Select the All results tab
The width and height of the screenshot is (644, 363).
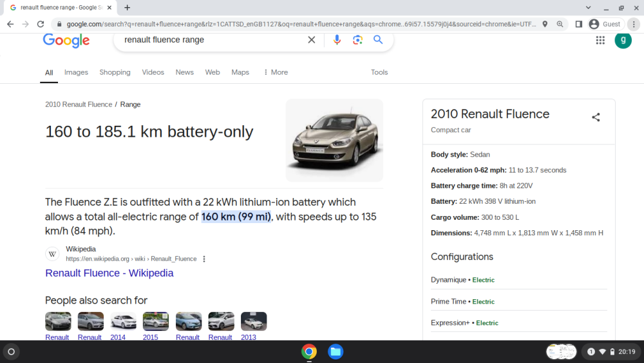click(49, 73)
